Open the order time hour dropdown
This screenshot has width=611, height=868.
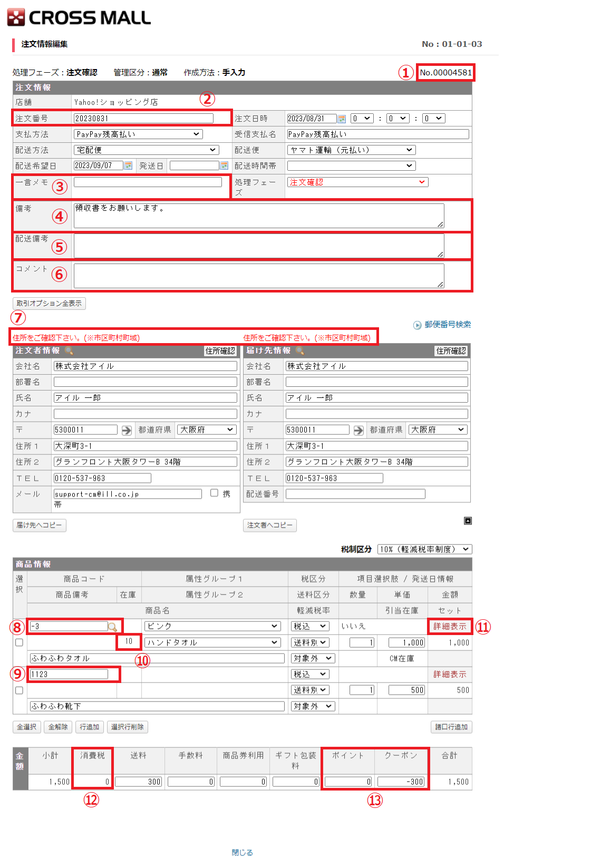coord(362,119)
